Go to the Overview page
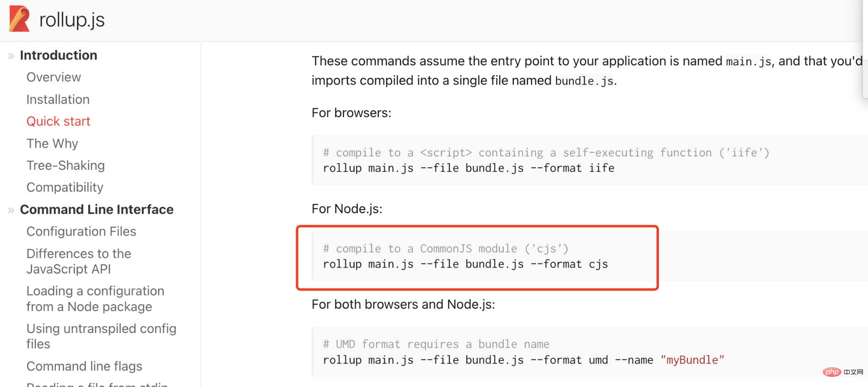The height and width of the screenshot is (387, 868). (54, 77)
